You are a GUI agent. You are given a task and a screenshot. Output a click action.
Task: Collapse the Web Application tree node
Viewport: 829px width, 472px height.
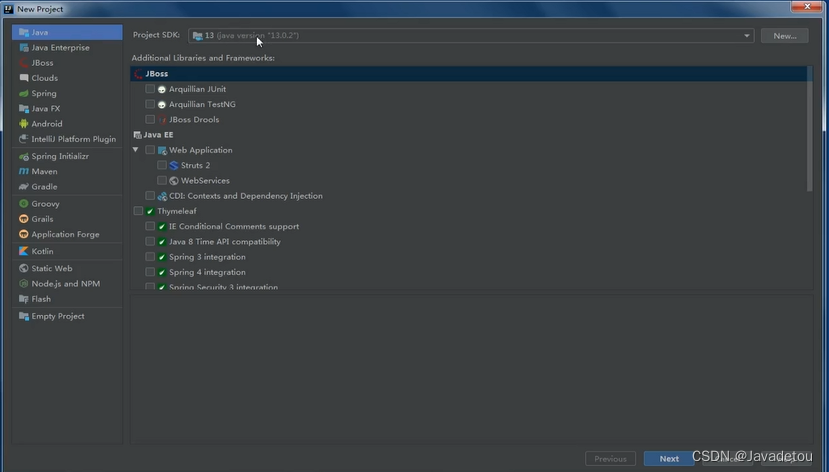click(136, 150)
